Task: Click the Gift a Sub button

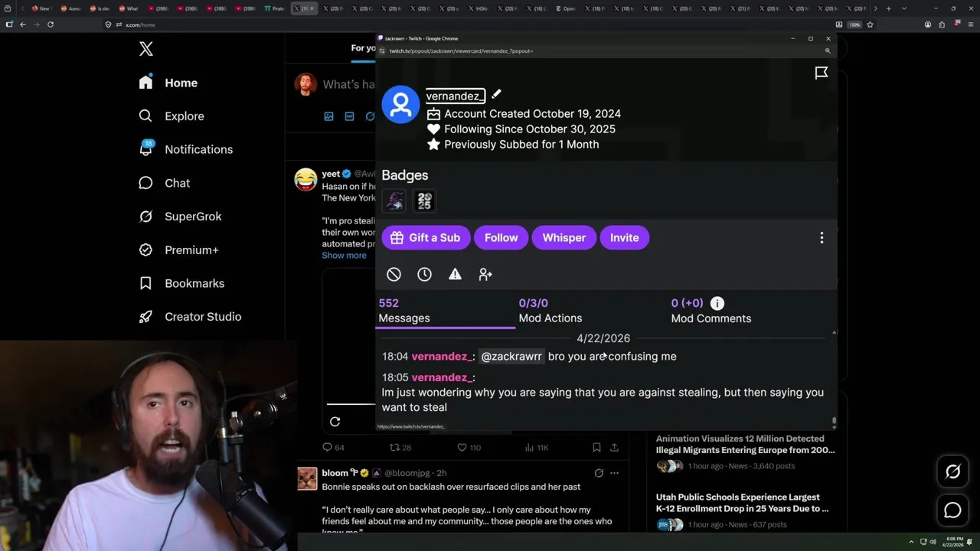Action: pyautogui.click(x=426, y=238)
